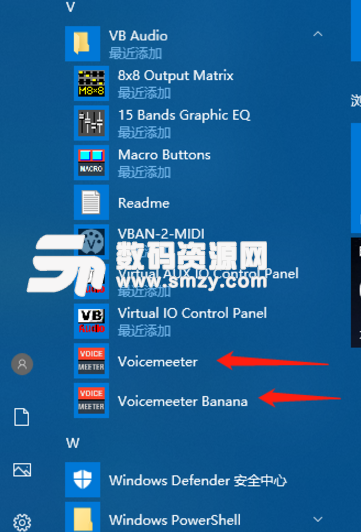Image resolution: width=361 pixels, height=532 pixels.
Task: Select the Voicemeeter Banana text entry
Action: pos(183,401)
